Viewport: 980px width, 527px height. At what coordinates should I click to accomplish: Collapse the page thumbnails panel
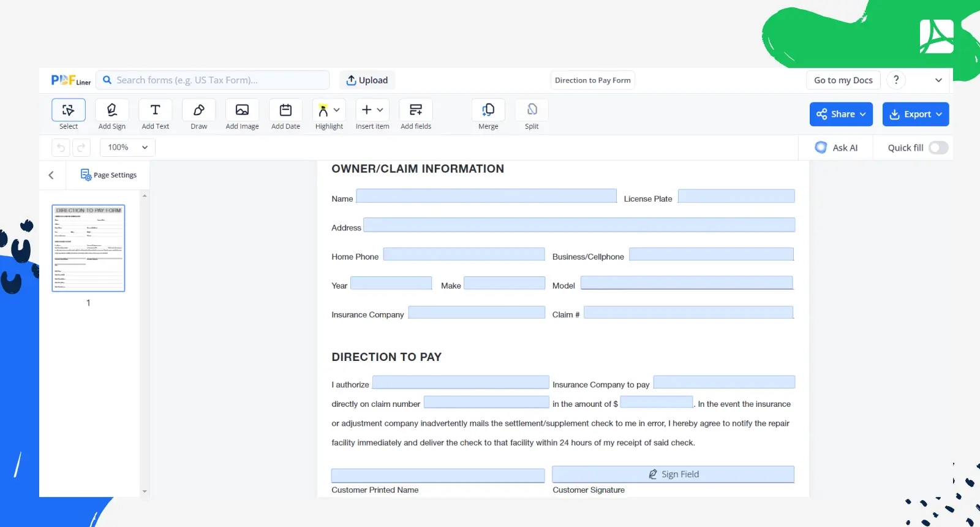click(x=51, y=175)
